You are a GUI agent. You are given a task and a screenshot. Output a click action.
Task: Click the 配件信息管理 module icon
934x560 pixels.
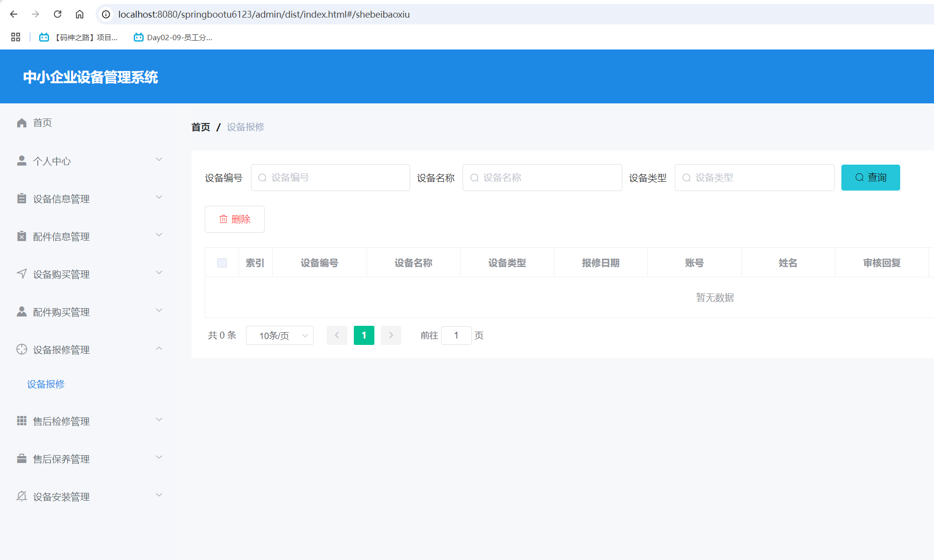[22, 236]
